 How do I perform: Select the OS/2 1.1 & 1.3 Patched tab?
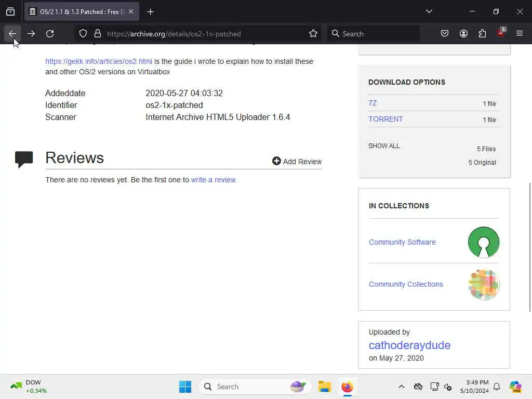82,12
